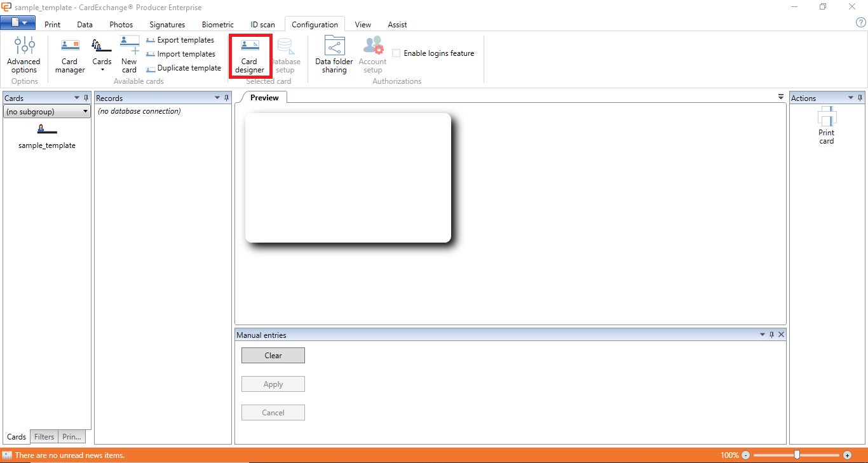Image resolution: width=868 pixels, height=463 pixels.
Task: Open Account setup
Action: (x=373, y=55)
